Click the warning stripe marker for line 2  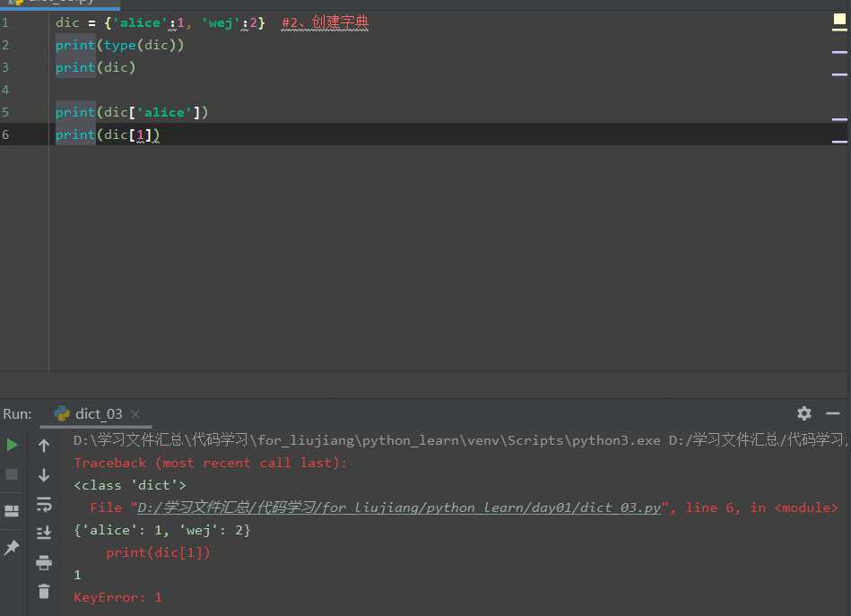[x=839, y=52]
